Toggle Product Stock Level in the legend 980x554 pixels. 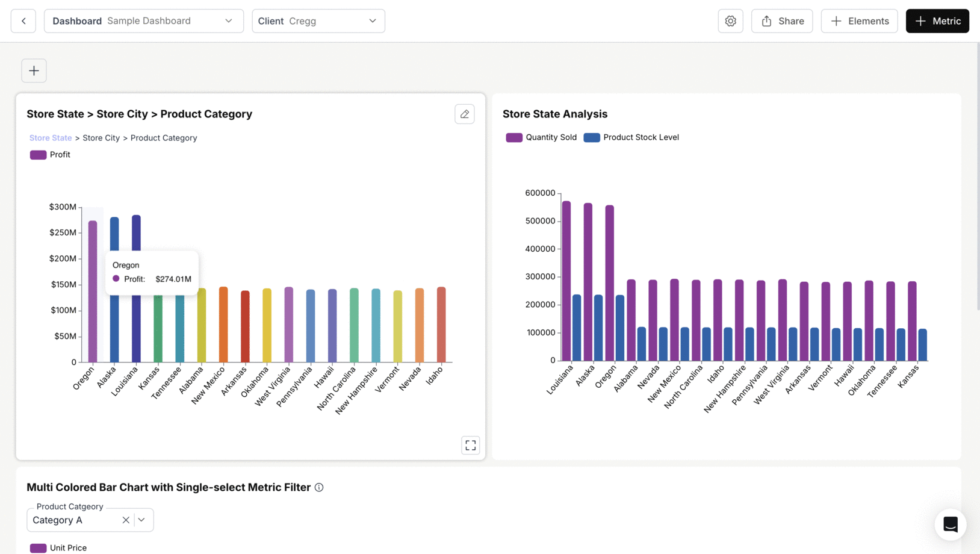point(591,137)
